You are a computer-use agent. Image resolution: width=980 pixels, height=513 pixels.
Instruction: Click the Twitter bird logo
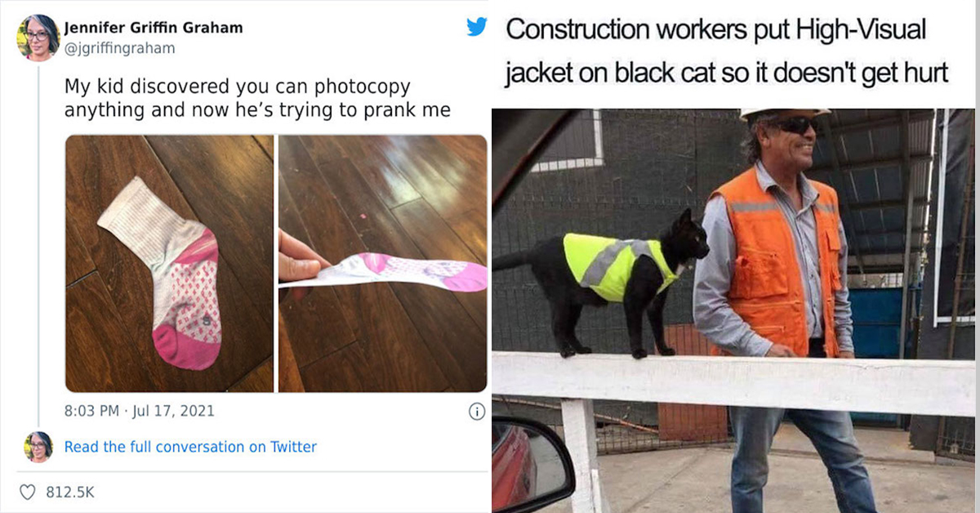476,28
